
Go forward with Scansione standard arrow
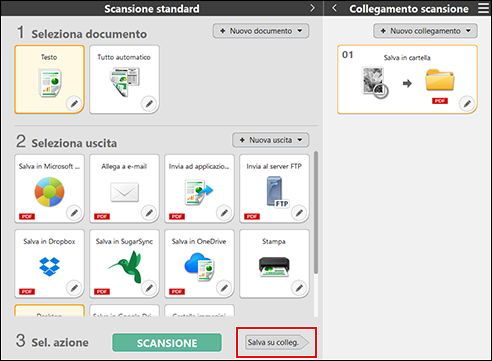pos(312,8)
